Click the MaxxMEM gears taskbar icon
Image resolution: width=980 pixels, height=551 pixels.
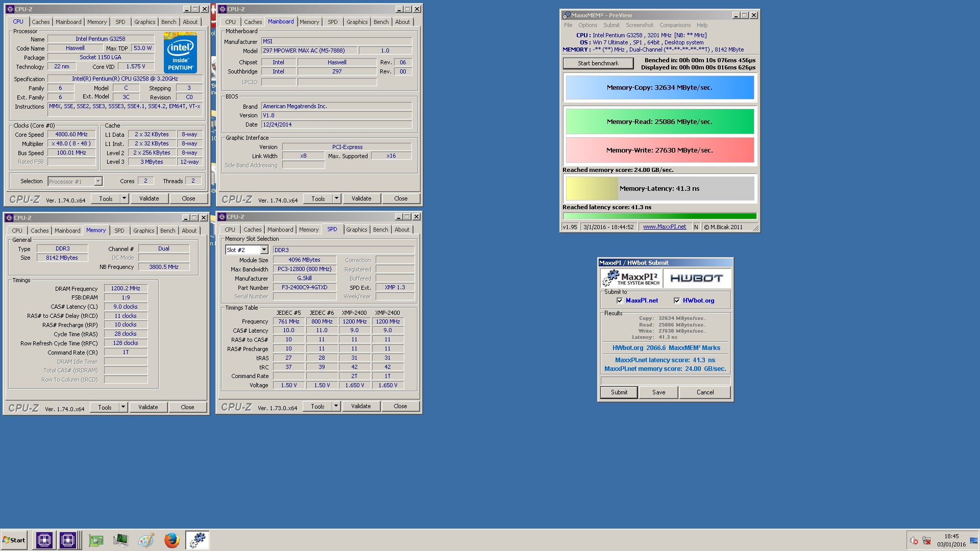point(197,540)
